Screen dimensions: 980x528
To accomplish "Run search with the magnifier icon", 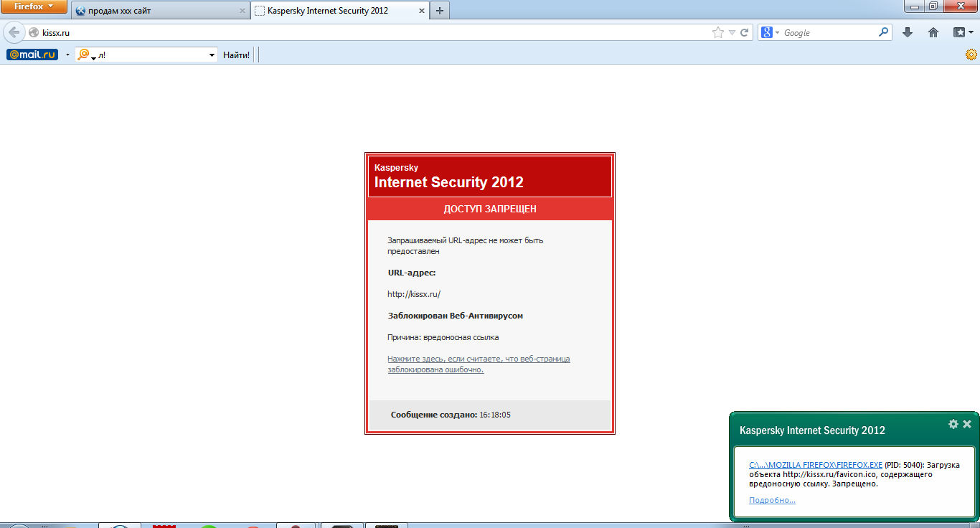I will pyautogui.click(x=883, y=32).
